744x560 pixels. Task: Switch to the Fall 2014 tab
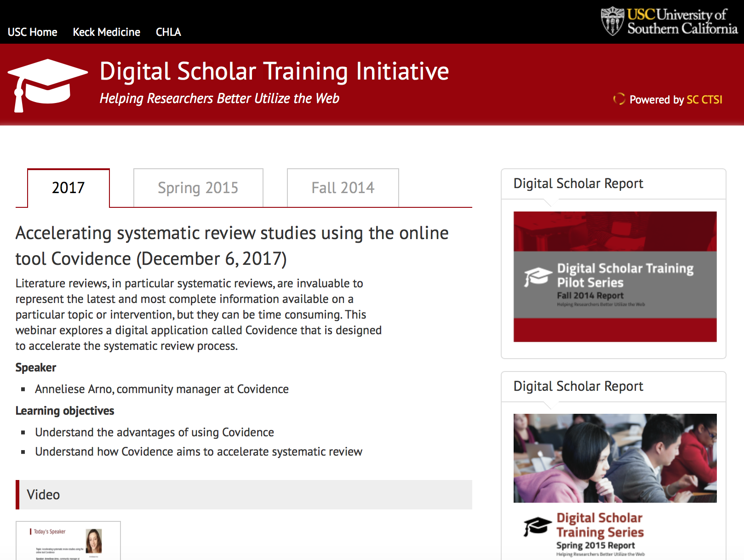click(343, 188)
